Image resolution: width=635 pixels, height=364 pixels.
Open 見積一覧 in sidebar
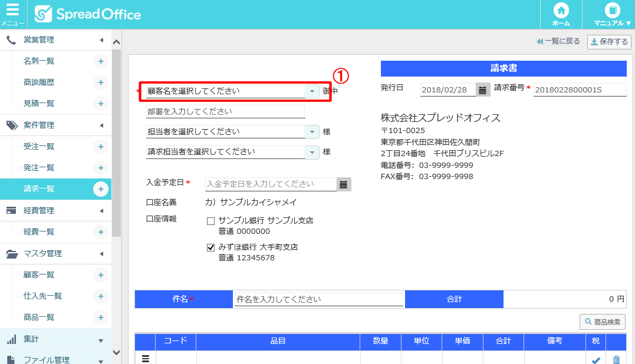39,103
